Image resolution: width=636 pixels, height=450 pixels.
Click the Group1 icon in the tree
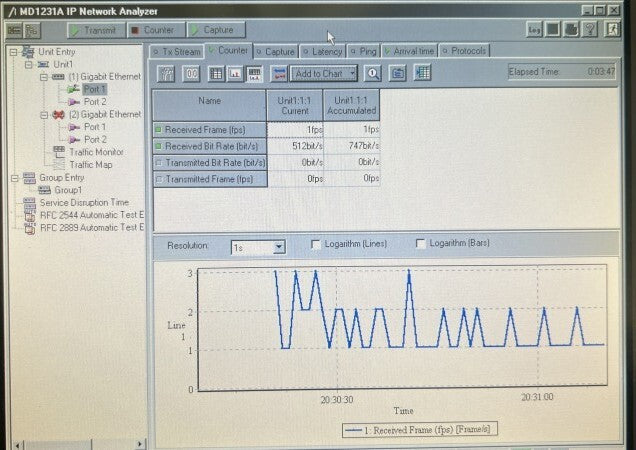click(x=44, y=190)
